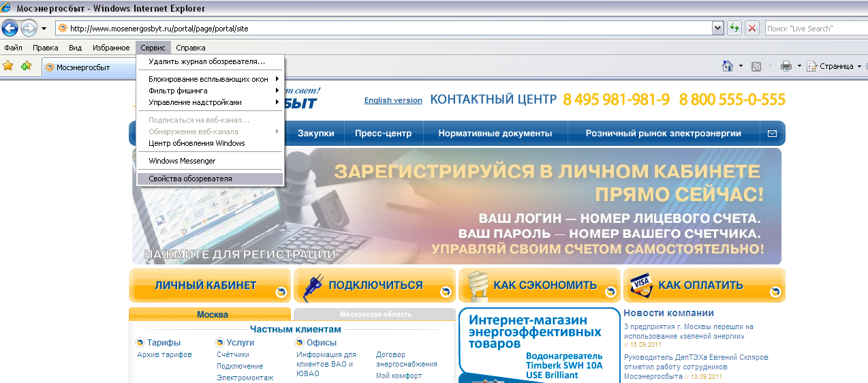Open the Страница page menu button
868x383 pixels.
pos(834,66)
